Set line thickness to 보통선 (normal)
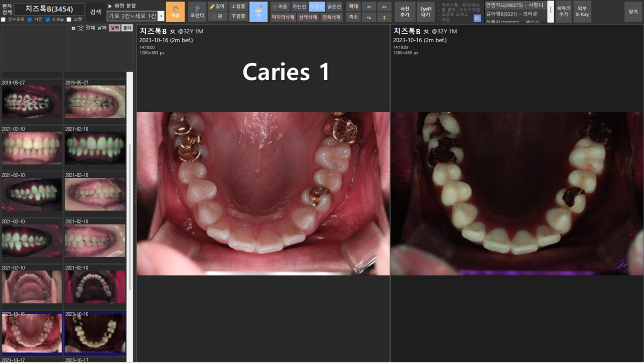The image size is (644, 363). click(x=317, y=7)
